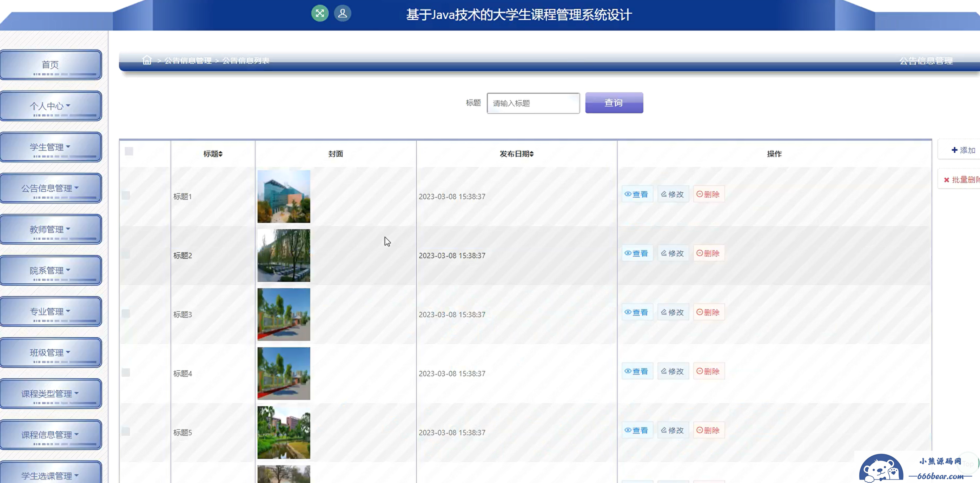This screenshot has height=483, width=980.
Task: Click the 封面 column header
Action: coord(336,154)
